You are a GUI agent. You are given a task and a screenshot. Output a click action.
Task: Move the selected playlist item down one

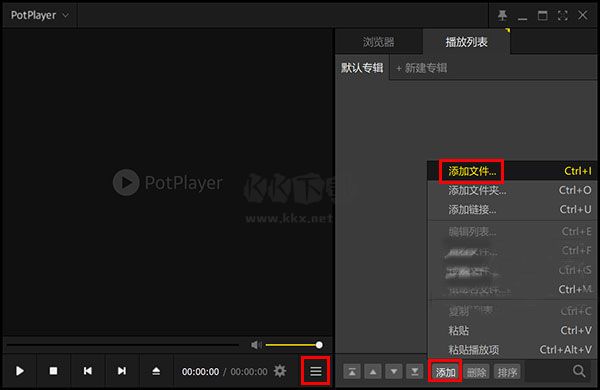[x=394, y=372]
